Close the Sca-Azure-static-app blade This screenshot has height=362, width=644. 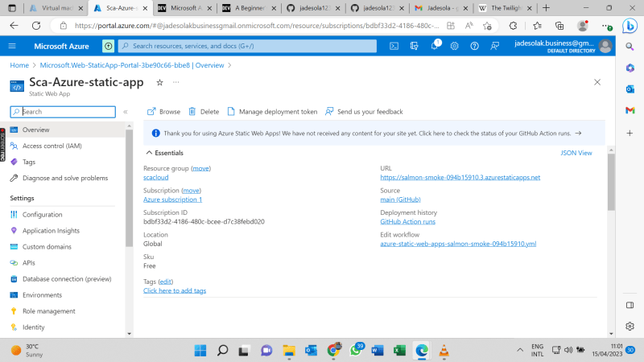597,82
